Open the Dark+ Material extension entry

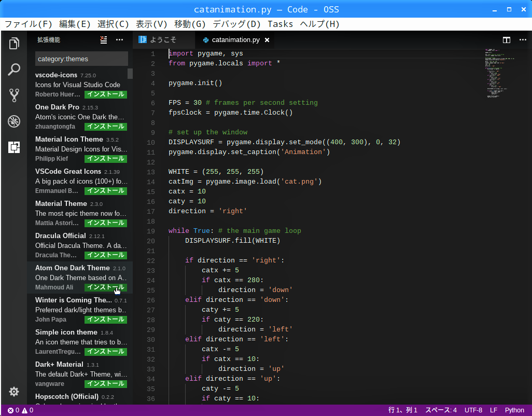[x=80, y=374]
